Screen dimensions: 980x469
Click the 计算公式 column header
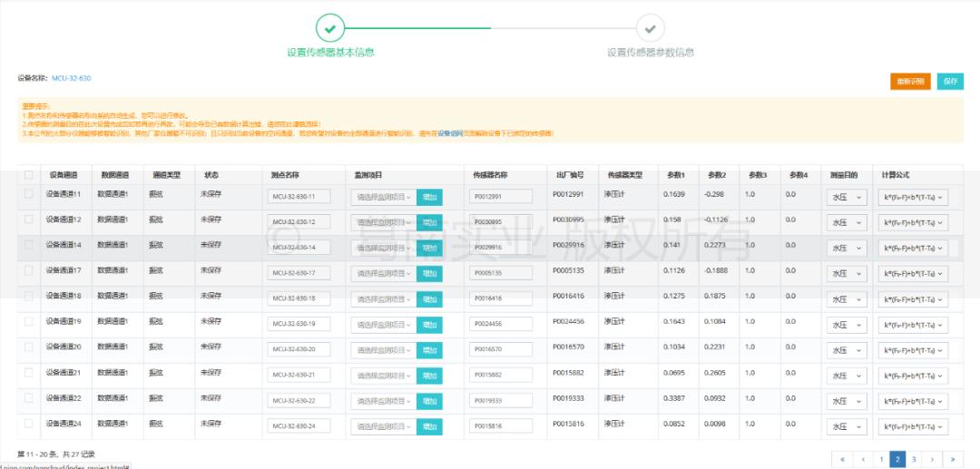point(894,175)
